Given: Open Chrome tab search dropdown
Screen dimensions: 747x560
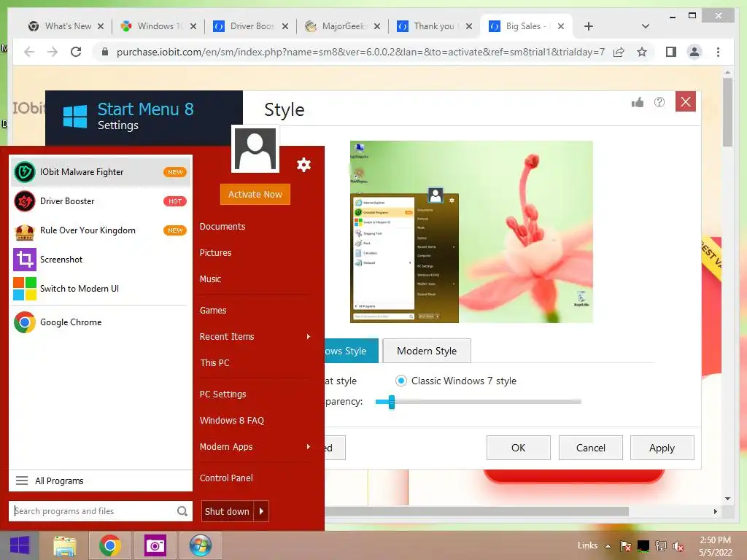Looking at the screenshot, I should [646, 26].
